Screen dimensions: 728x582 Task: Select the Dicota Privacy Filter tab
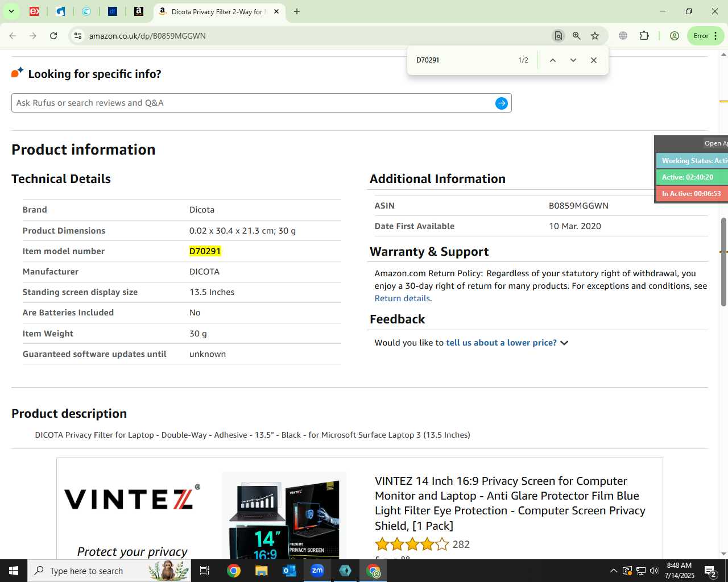[218, 11]
